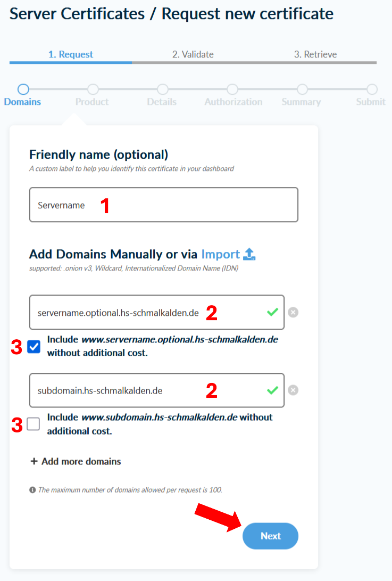Remove the subdomain.hs-schmalkalden.de domain entry
Image resolution: width=392 pixels, height=581 pixels.
click(293, 390)
